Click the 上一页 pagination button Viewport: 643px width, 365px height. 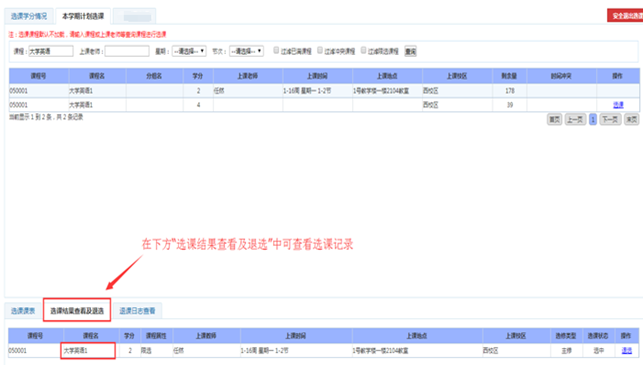pos(575,119)
